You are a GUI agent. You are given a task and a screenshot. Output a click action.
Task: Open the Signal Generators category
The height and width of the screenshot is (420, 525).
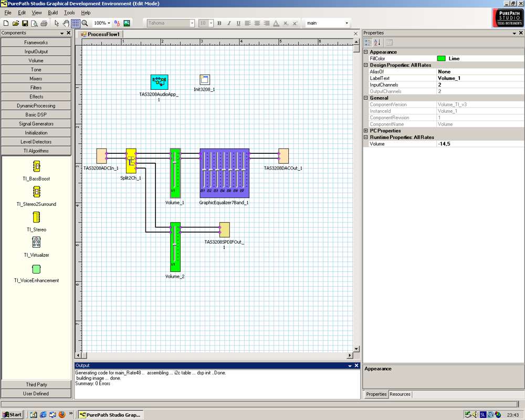pyautogui.click(x=36, y=124)
